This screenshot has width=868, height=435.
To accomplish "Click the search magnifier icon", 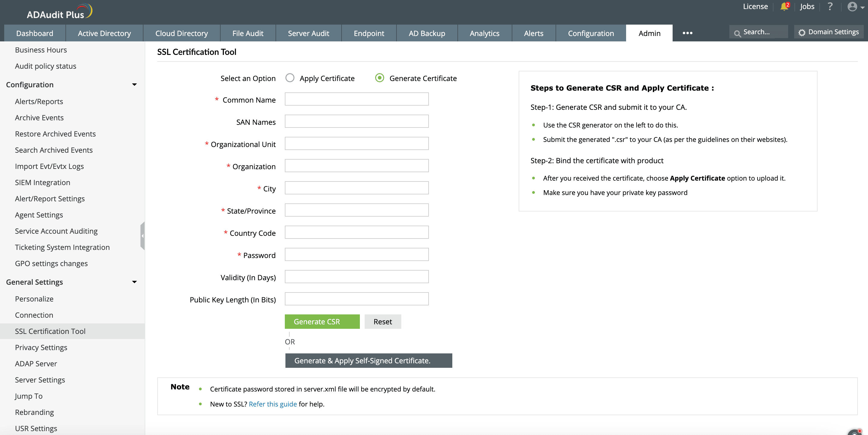I will coord(737,33).
